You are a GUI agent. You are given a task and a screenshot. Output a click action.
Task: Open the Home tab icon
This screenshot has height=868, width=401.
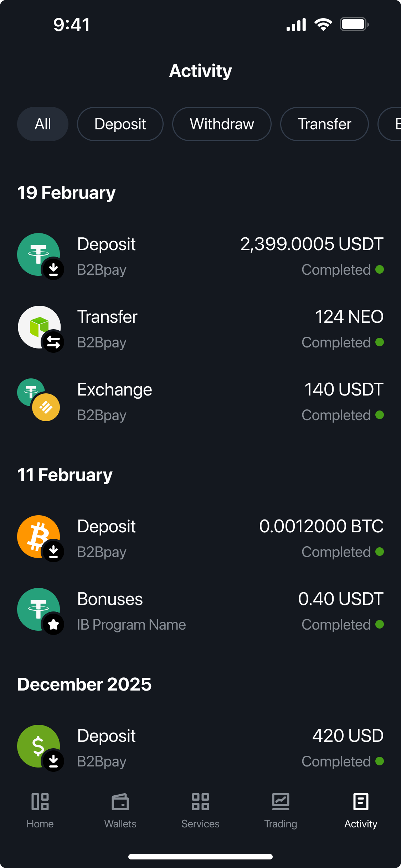tap(40, 802)
